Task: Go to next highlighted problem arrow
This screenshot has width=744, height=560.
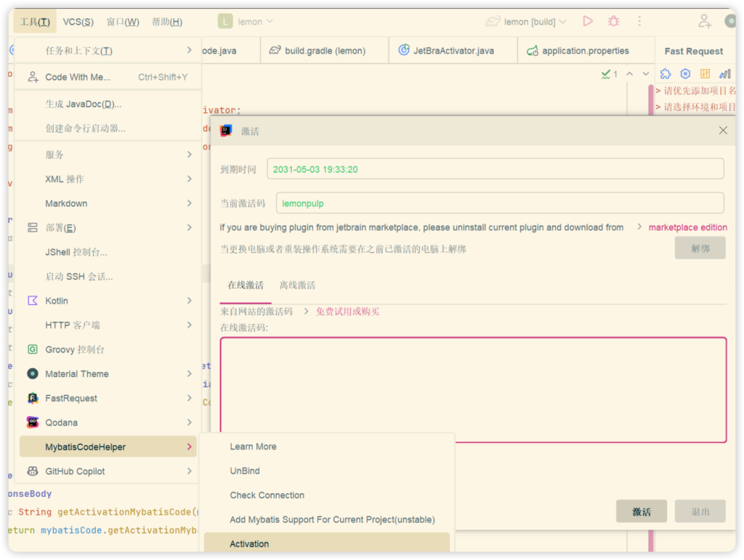Action: (x=645, y=74)
